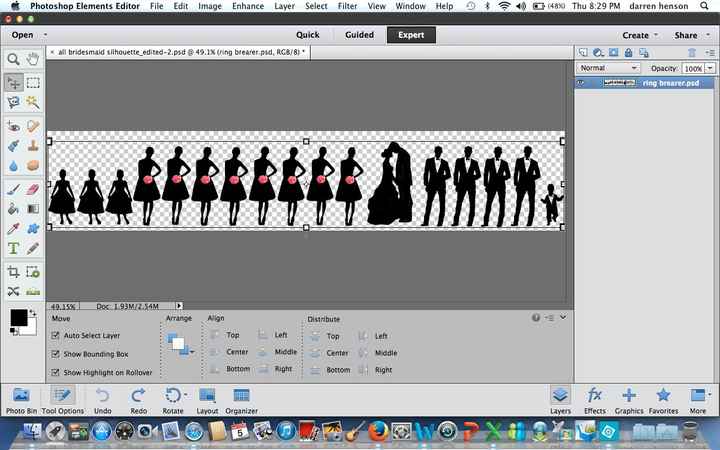
Task: Select the Recompose tool
Action: coord(33,272)
